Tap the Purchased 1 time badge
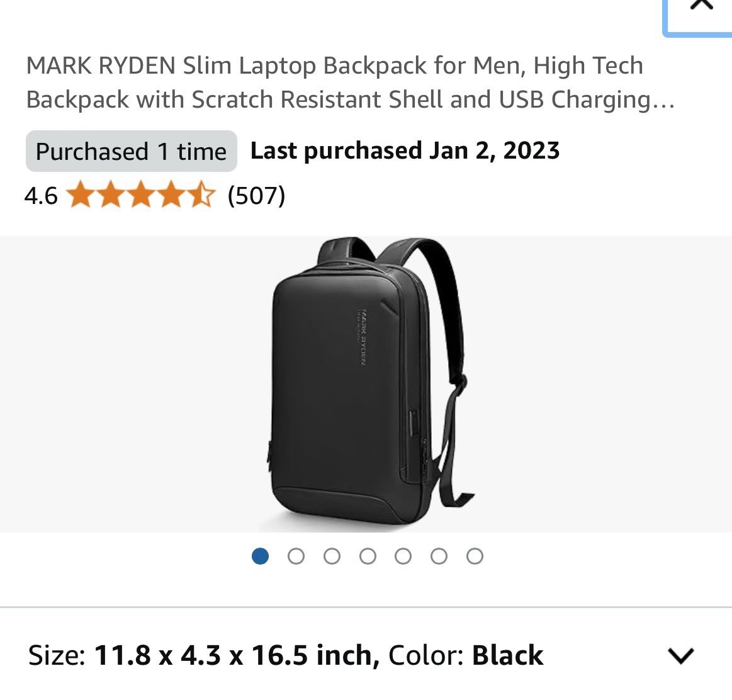 point(131,151)
